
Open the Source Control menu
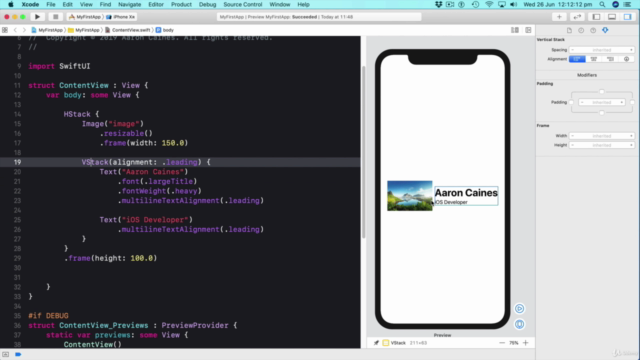click(x=243, y=4)
